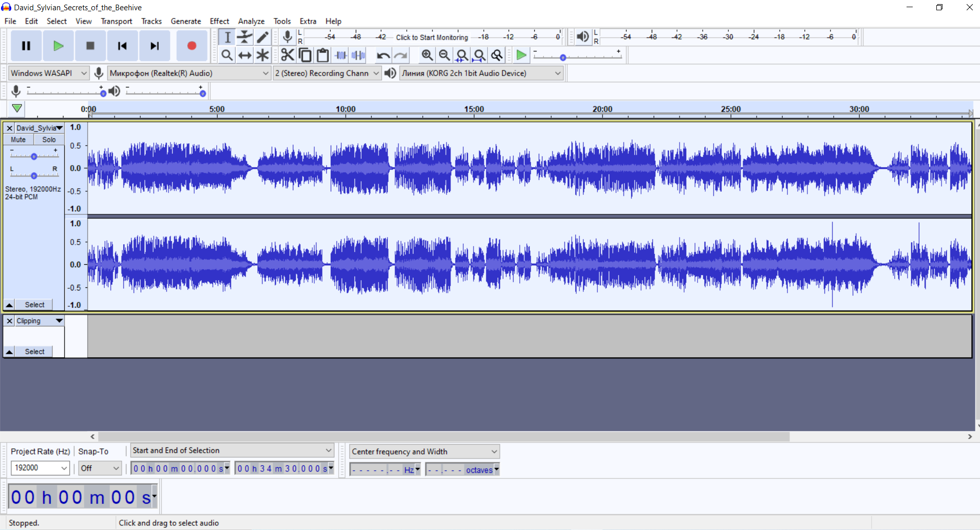
Task: Fit selection to window width
Action: click(x=462, y=55)
